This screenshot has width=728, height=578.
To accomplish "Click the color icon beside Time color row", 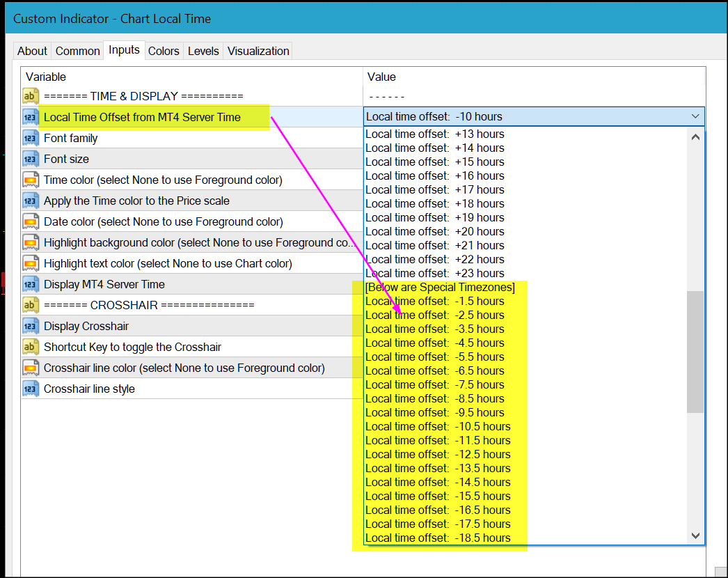I will [x=30, y=180].
